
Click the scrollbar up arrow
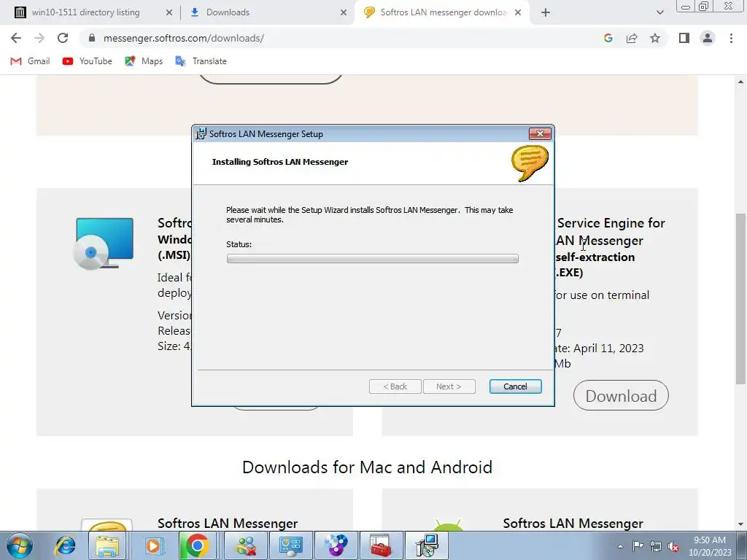740,82
